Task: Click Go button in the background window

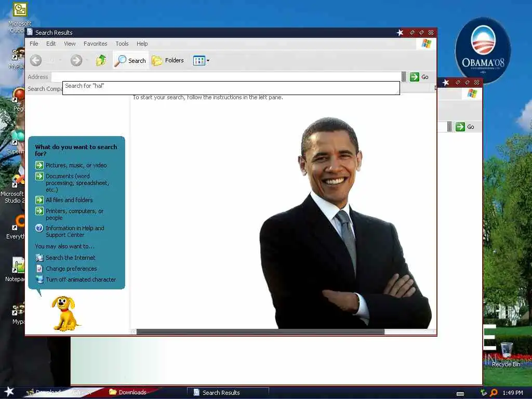Action: [465, 127]
